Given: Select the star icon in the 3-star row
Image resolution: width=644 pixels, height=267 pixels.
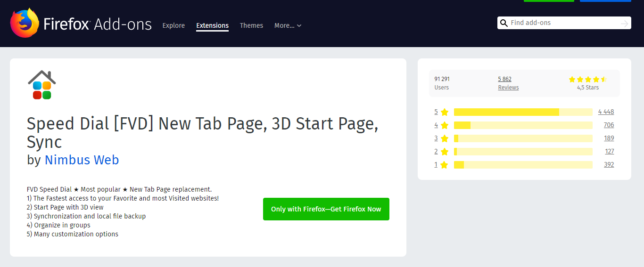Looking at the screenshot, I should click(x=444, y=138).
